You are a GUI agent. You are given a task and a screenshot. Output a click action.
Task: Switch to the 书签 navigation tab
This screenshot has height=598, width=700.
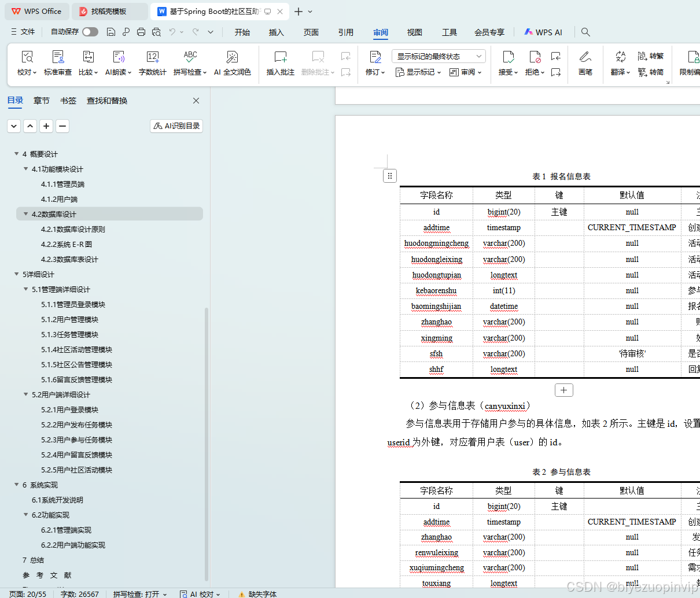click(68, 101)
